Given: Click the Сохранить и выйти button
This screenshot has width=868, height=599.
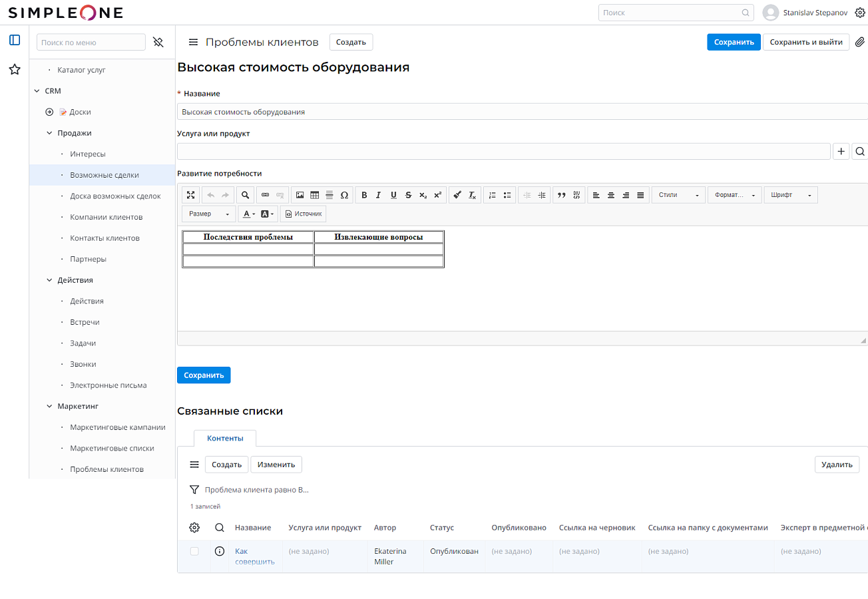Looking at the screenshot, I should tap(806, 42).
